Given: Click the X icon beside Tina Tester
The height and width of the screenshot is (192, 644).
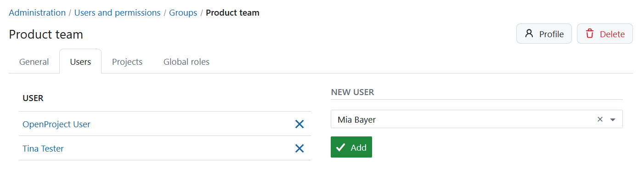Looking at the screenshot, I should (299, 148).
